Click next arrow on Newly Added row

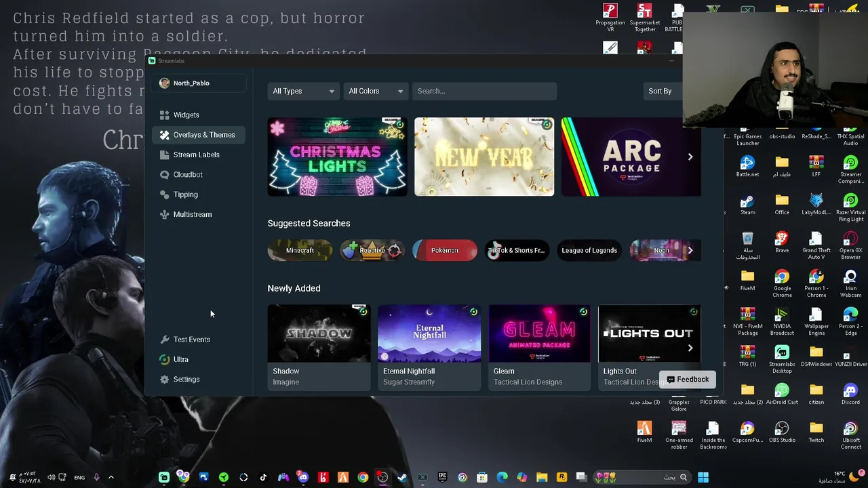pyautogui.click(x=690, y=348)
